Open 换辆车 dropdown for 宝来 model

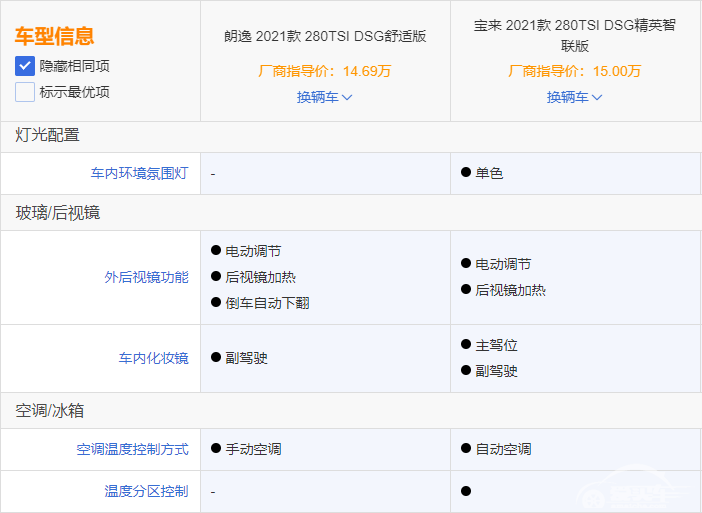tap(574, 97)
